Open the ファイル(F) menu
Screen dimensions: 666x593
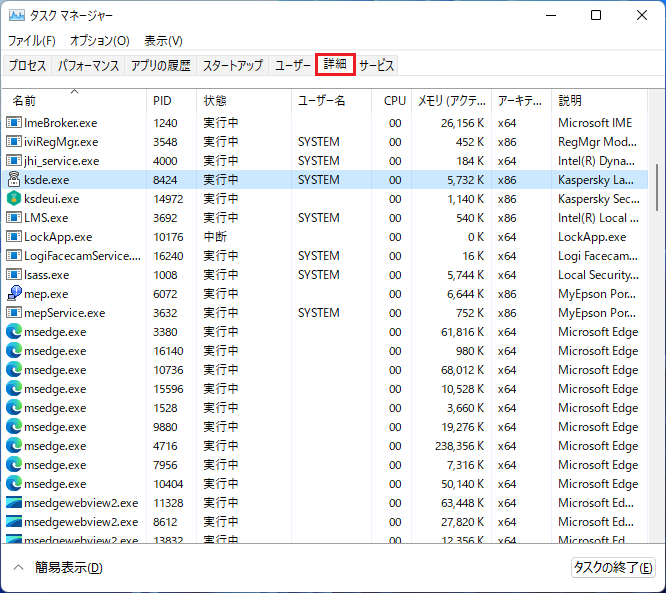click(32, 41)
